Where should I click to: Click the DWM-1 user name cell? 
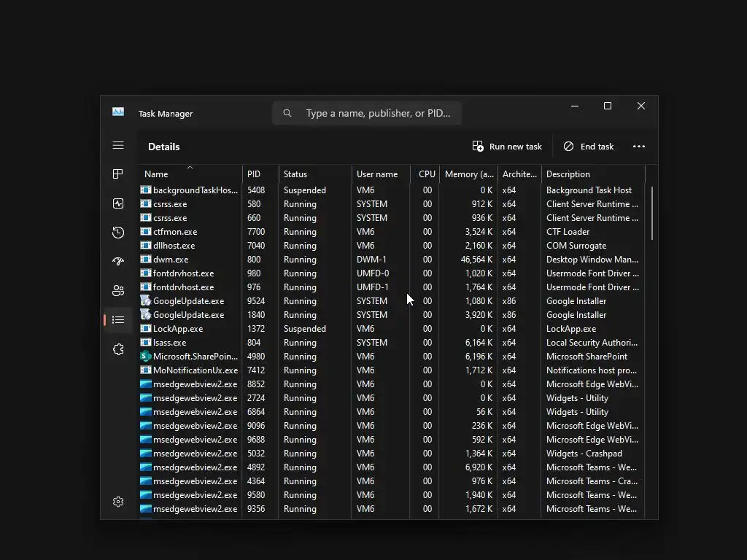point(371,260)
